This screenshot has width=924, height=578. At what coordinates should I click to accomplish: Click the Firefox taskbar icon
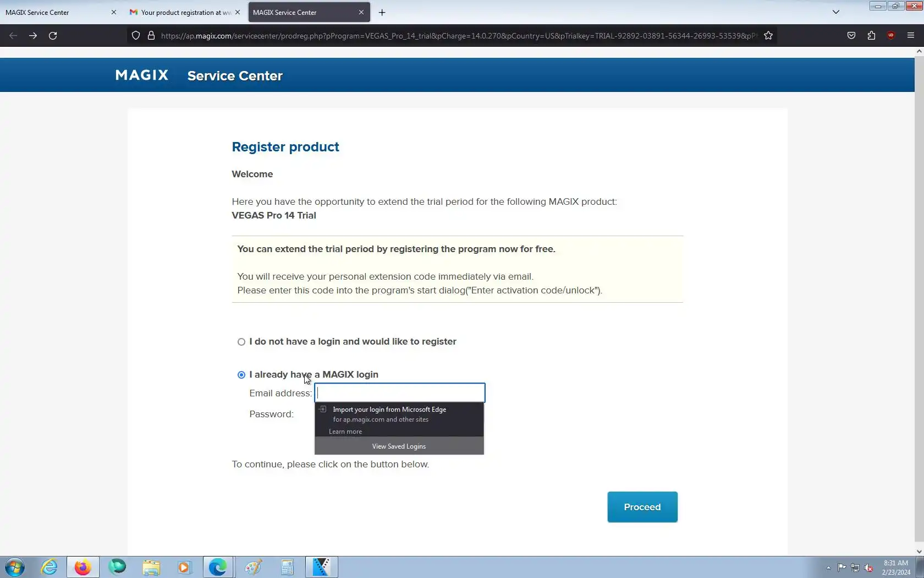pos(83,567)
